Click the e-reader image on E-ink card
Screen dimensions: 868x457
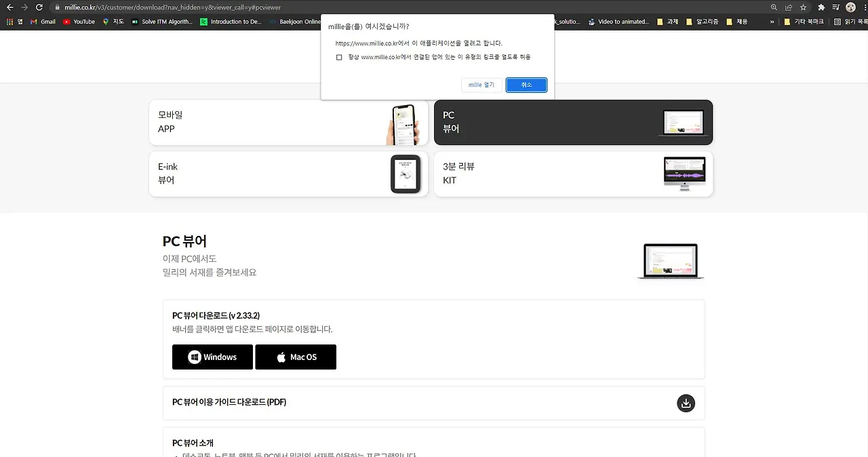tap(406, 174)
